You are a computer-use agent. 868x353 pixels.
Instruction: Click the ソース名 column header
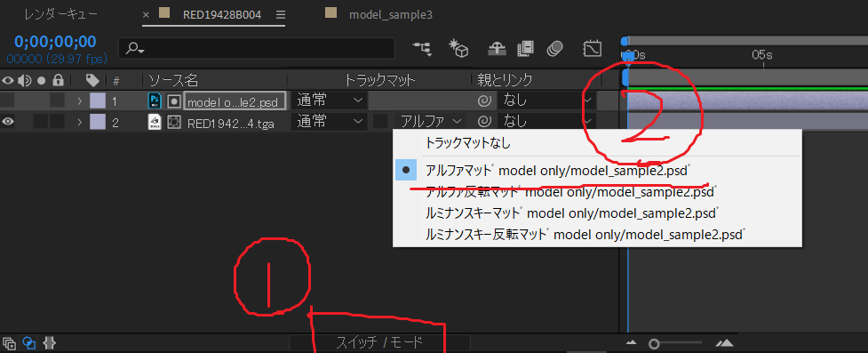click(x=172, y=81)
